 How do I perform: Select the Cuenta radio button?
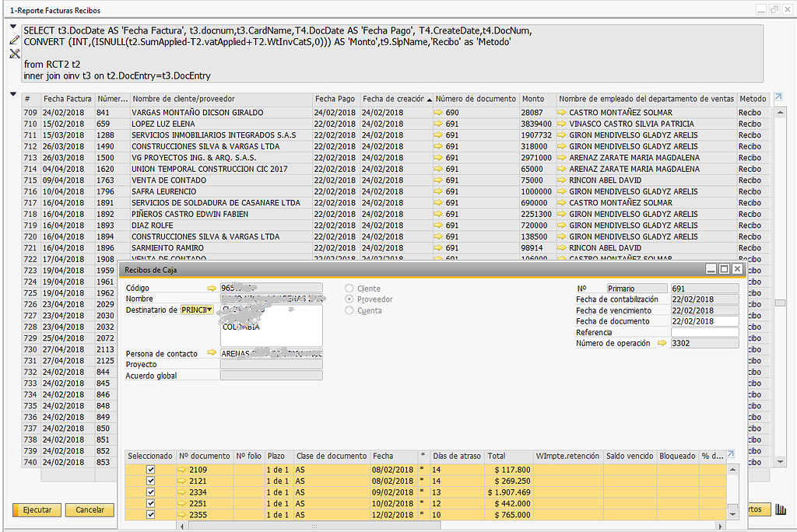[x=349, y=310]
